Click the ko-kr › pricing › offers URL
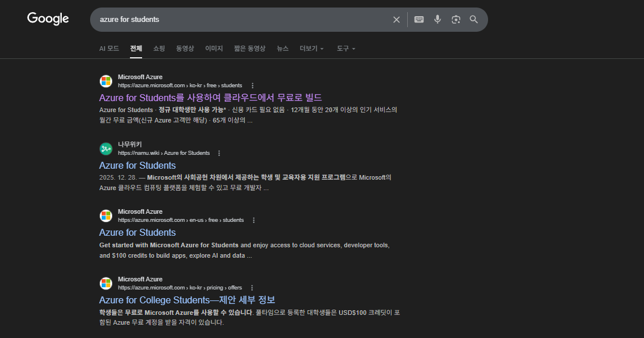 [x=180, y=288]
